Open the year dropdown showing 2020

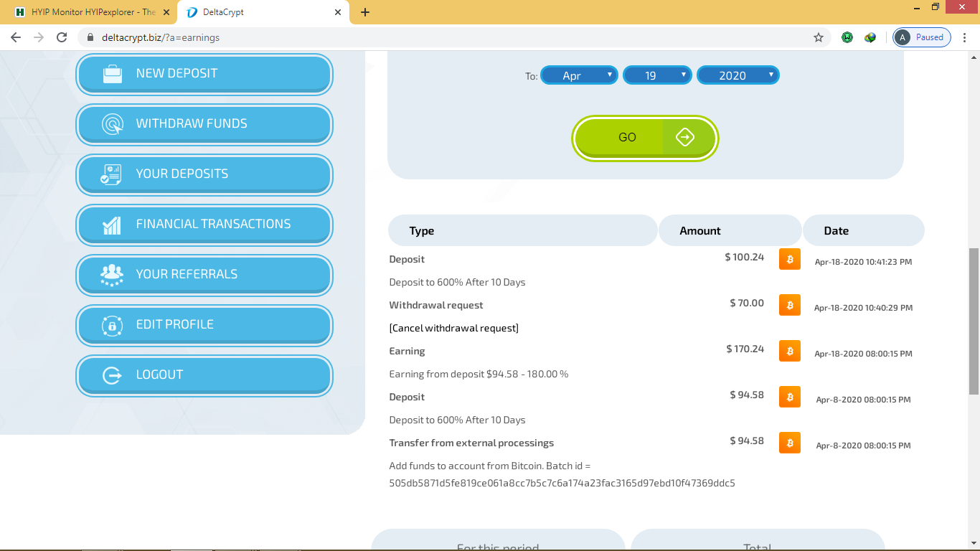tap(738, 75)
